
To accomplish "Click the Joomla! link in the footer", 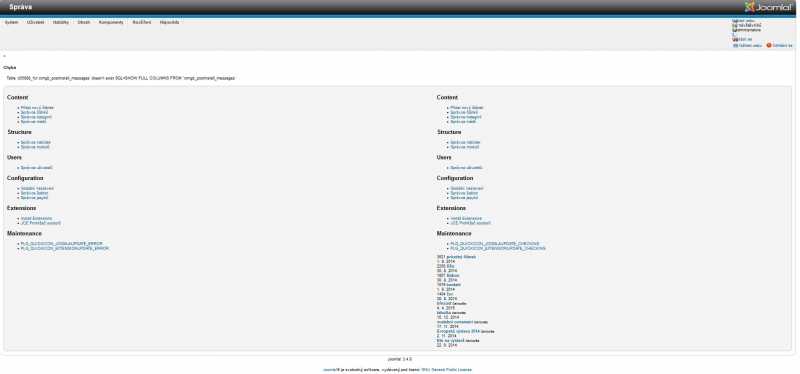I will [329, 369].
